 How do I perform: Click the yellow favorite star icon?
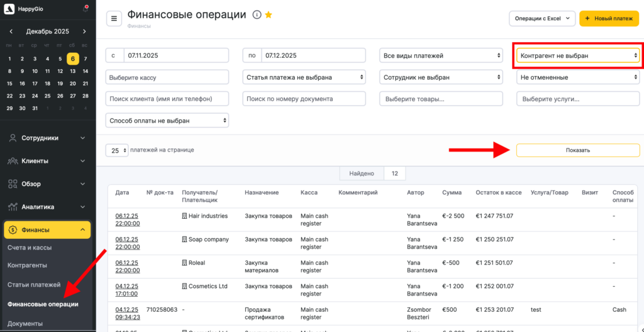click(x=269, y=15)
